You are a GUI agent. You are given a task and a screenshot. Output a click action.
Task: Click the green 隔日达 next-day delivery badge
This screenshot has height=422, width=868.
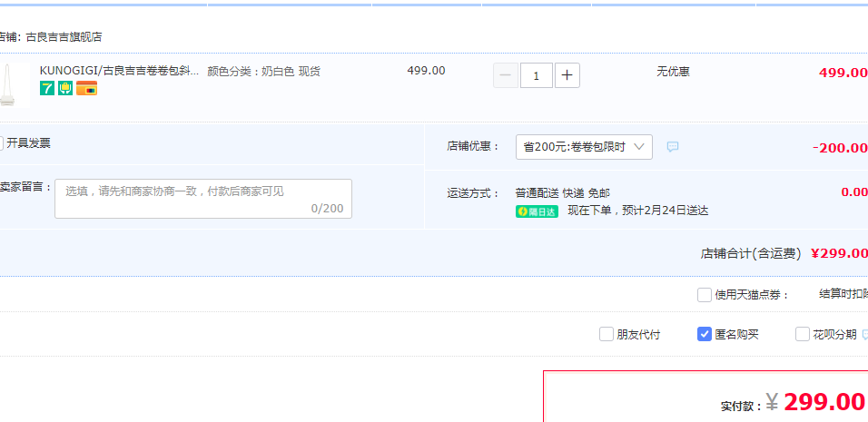pos(537,211)
